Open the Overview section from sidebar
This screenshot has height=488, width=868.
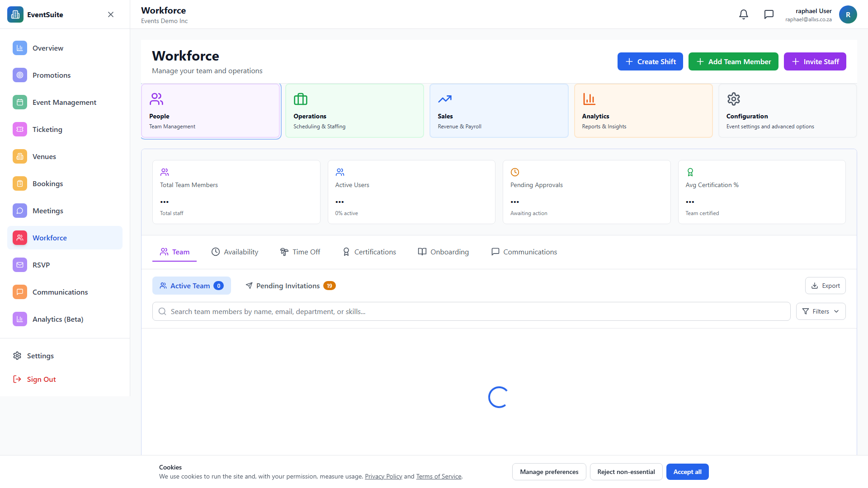(x=47, y=48)
